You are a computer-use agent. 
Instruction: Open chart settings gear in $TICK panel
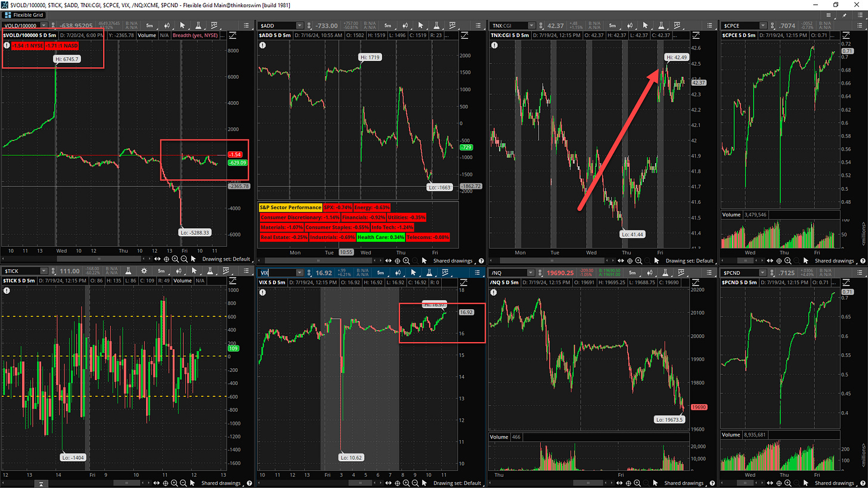click(145, 271)
